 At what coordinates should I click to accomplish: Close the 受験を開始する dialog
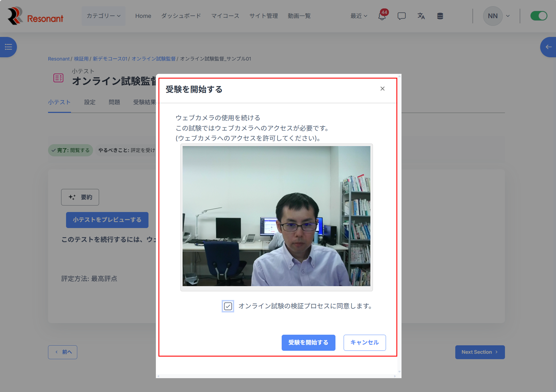click(382, 89)
